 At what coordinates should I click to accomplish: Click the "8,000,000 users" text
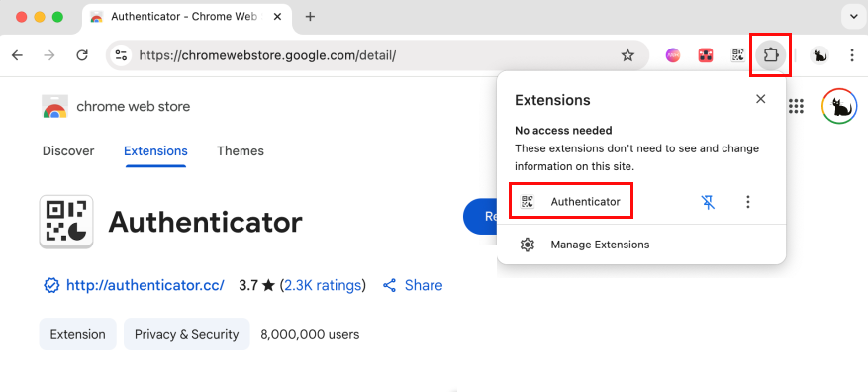(x=310, y=334)
